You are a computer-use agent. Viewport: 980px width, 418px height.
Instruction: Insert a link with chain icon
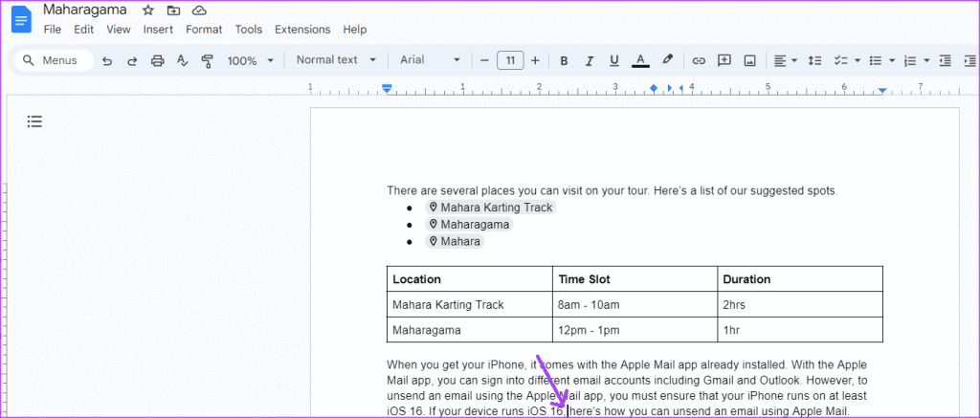pyautogui.click(x=699, y=60)
